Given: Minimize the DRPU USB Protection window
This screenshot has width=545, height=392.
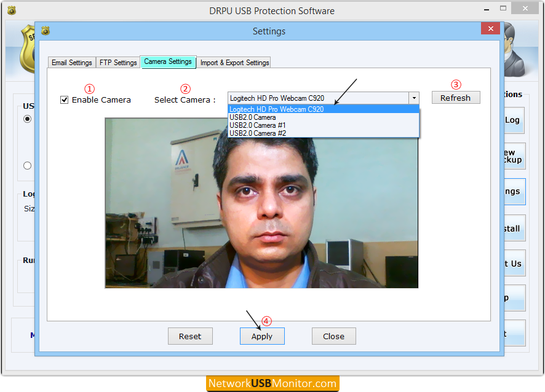Looking at the screenshot, I should tap(487, 9).
